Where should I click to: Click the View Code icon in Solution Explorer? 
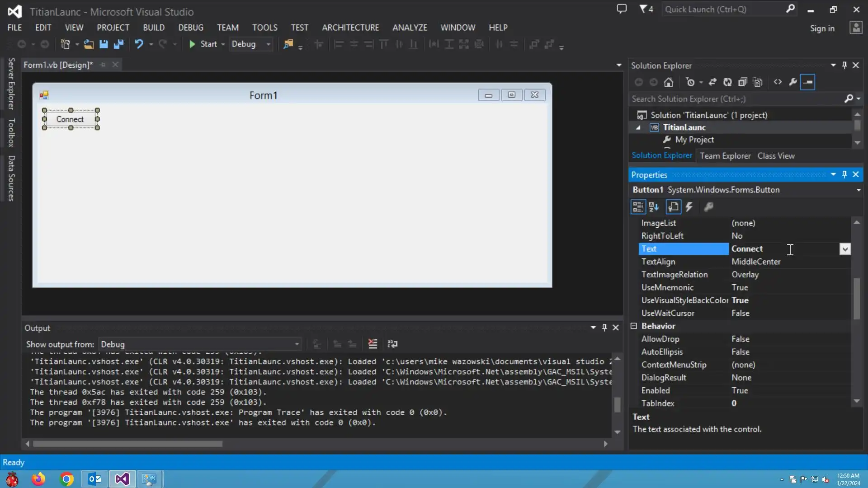click(x=778, y=82)
